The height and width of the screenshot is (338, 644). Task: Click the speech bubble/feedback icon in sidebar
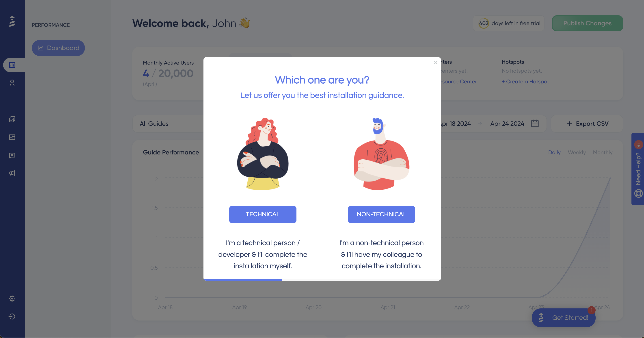tap(12, 155)
